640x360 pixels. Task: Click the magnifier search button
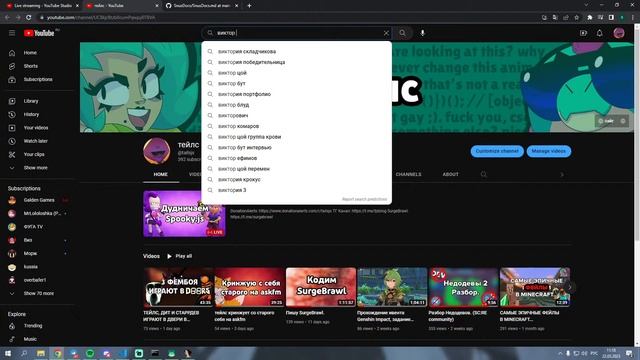(x=402, y=33)
